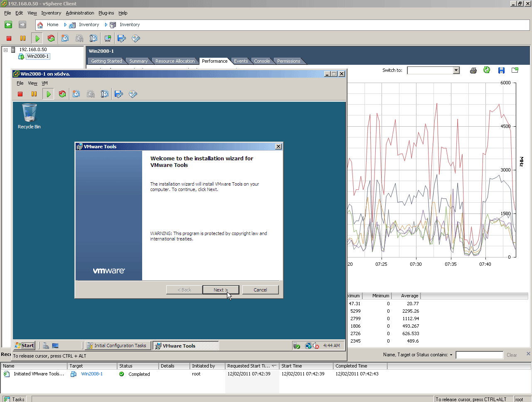Take a snapshot from main toolbar

[65, 38]
